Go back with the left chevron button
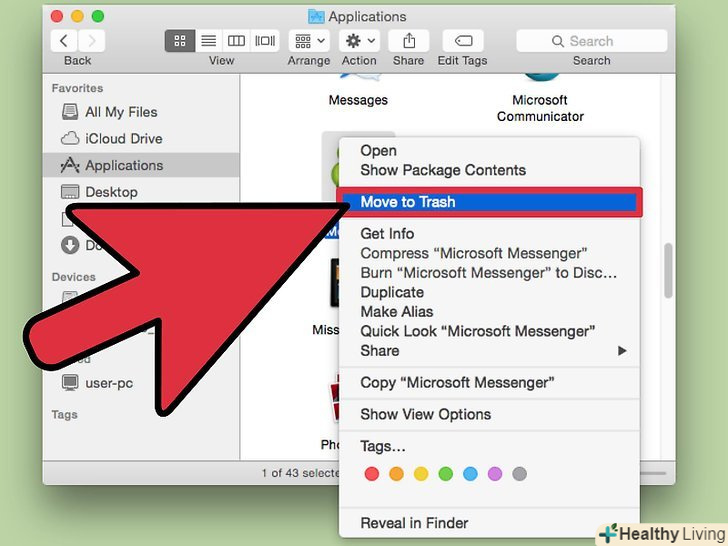This screenshot has width=728, height=546. point(64,41)
